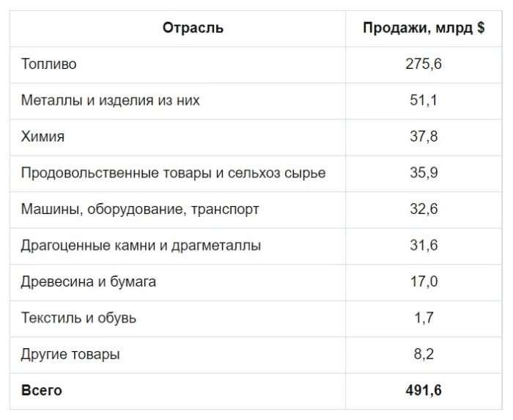Select the "Продажи, млрд $" column header
513x420 pixels.
click(x=424, y=29)
